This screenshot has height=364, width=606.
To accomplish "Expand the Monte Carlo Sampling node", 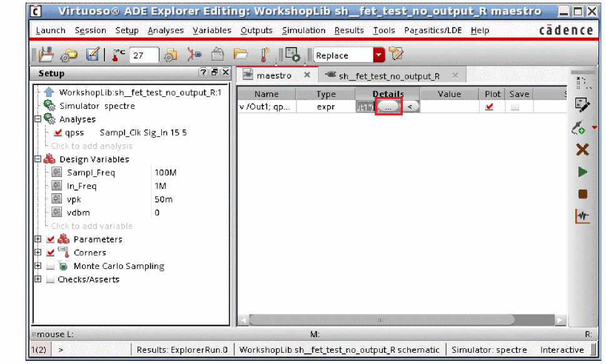I will (38, 265).
